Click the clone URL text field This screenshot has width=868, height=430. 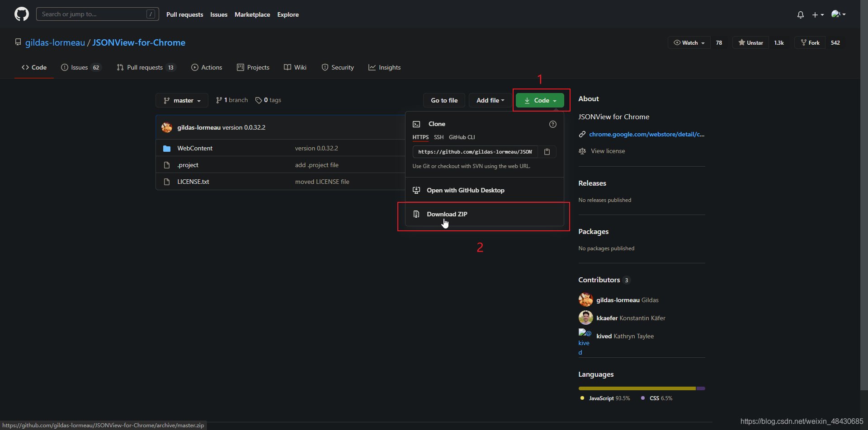[475, 152]
